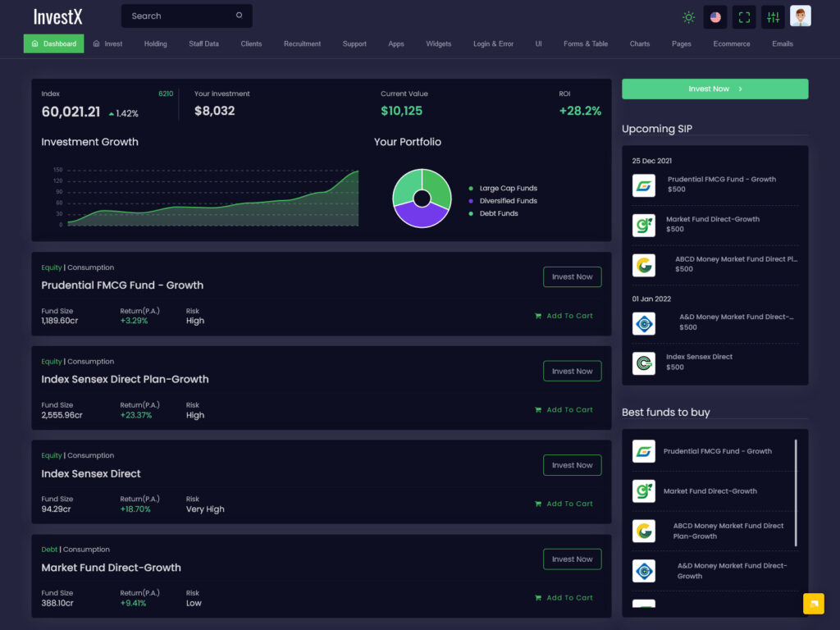The height and width of the screenshot is (630, 840).
Task: Add Index Sensex Direct to cart
Action: [x=564, y=504]
